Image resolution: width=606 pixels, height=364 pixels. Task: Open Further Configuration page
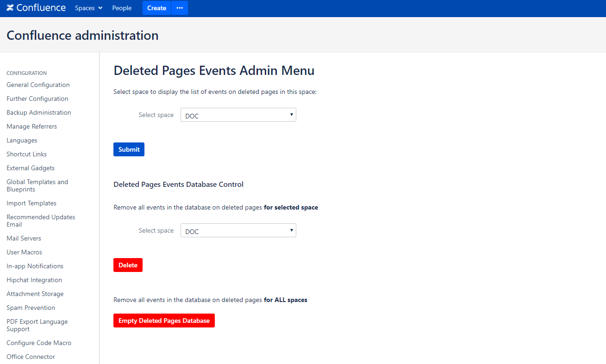pyautogui.click(x=37, y=99)
